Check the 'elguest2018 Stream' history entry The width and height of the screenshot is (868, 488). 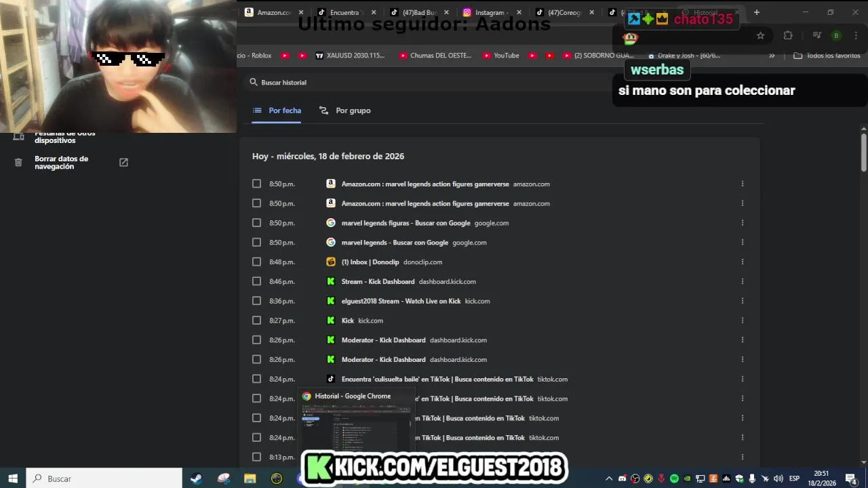[x=256, y=301]
